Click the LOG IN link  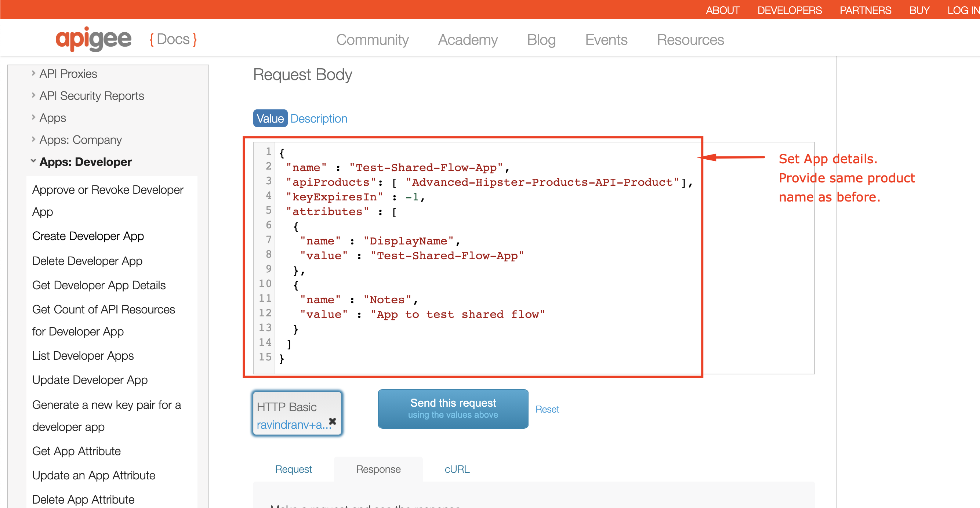pyautogui.click(x=963, y=10)
